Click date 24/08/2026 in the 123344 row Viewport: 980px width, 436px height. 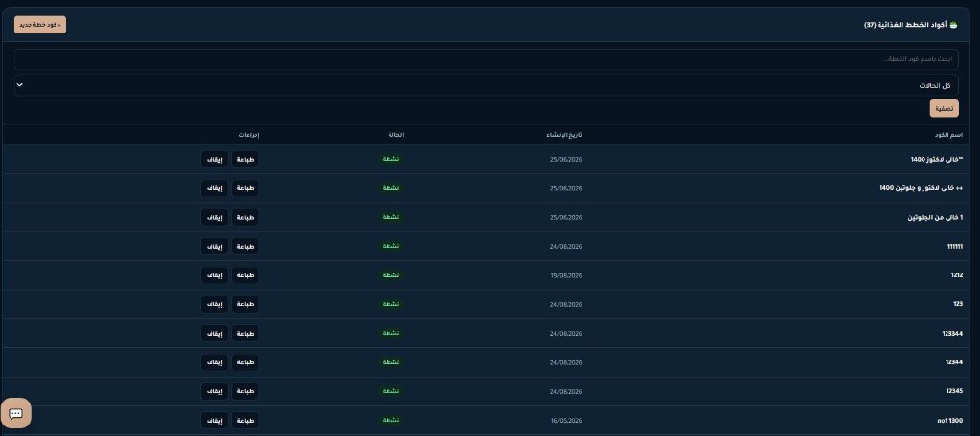567,334
